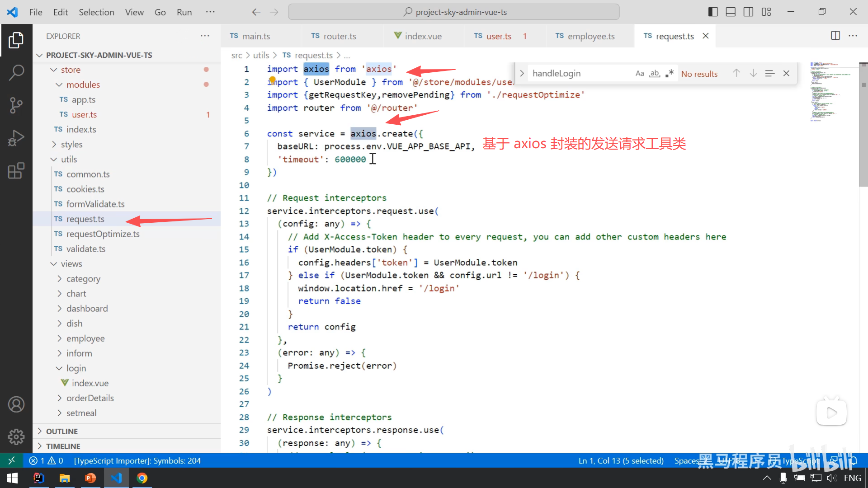
Task: Click the Accounts icon
Action: [16, 404]
